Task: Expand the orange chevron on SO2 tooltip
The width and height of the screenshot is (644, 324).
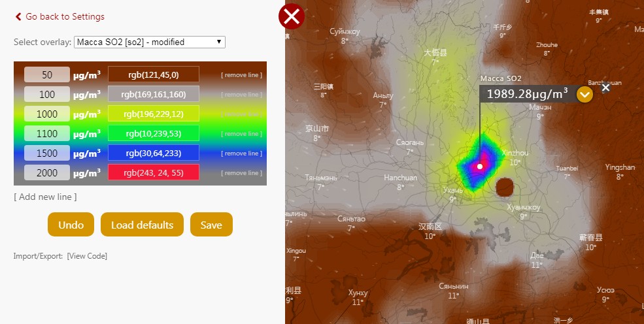Action: point(585,95)
